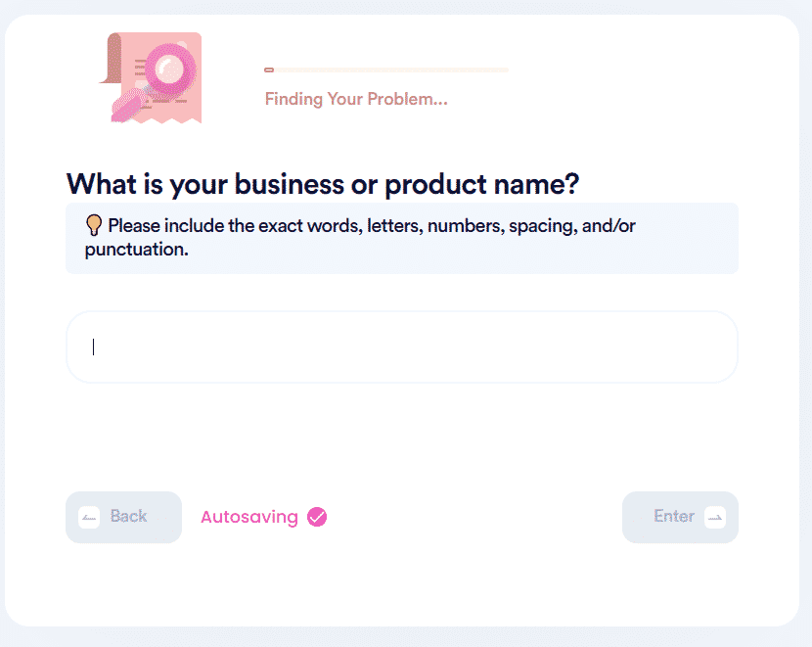The height and width of the screenshot is (647, 812).
Task: Click the right arrow icon in Enter button
Action: (x=715, y=518)
